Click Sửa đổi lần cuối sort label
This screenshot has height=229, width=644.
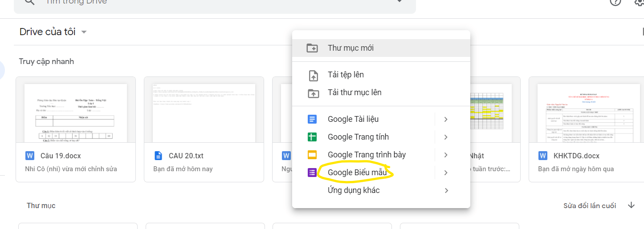(590, 205)
